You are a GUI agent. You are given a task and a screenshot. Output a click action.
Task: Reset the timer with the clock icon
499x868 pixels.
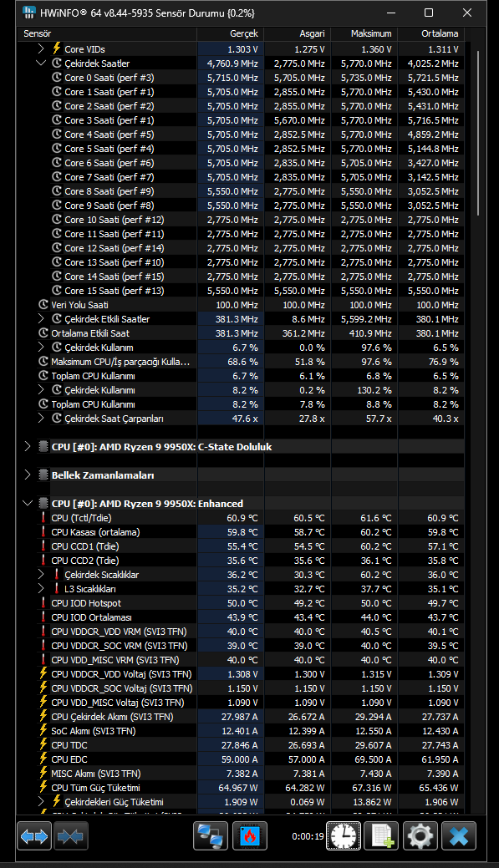coord(344,836)
